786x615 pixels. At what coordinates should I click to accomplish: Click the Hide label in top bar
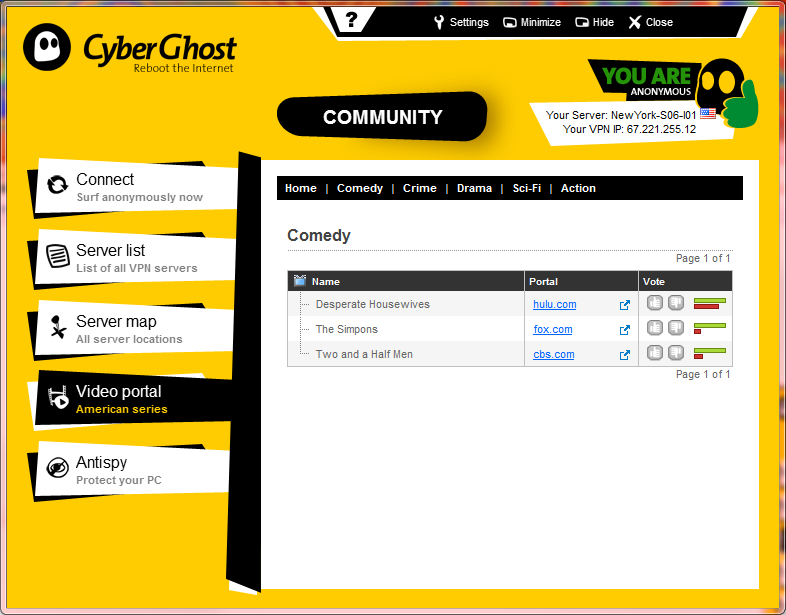pyautogui.click(x=603, y=22)
